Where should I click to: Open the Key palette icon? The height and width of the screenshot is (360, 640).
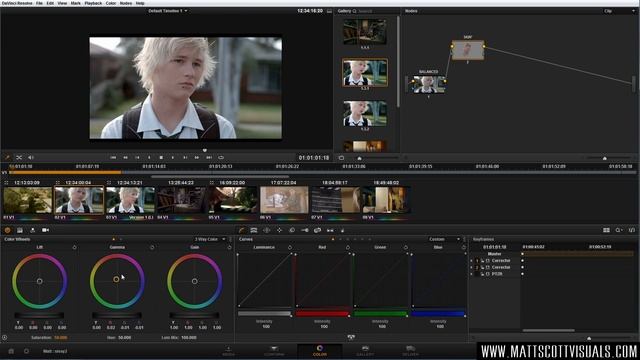(304, 230)
